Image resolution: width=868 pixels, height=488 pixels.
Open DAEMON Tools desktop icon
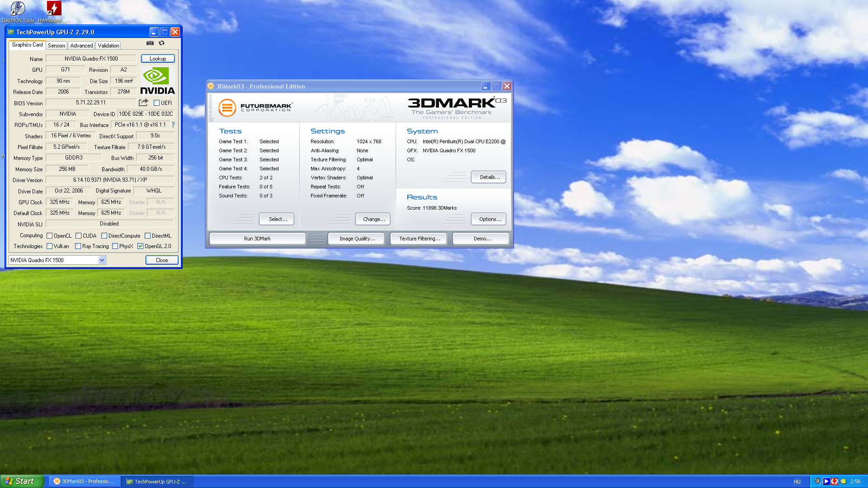click(x=18, y=9)
